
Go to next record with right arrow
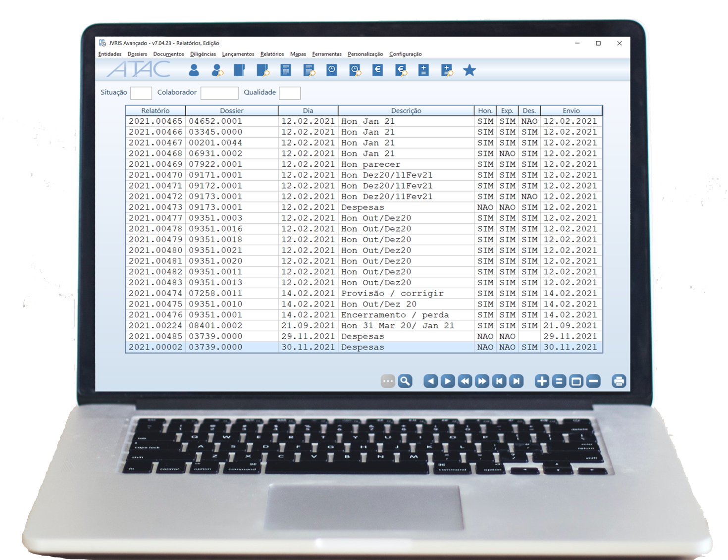(x=448, y=381)
